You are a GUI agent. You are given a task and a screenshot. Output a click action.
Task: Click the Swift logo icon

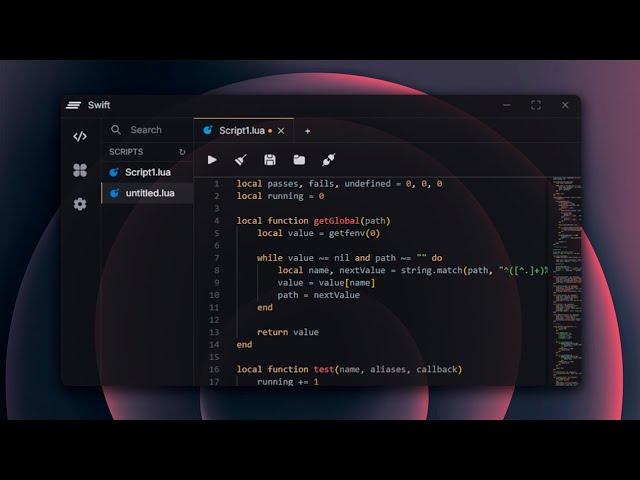(x=73, y=105)
